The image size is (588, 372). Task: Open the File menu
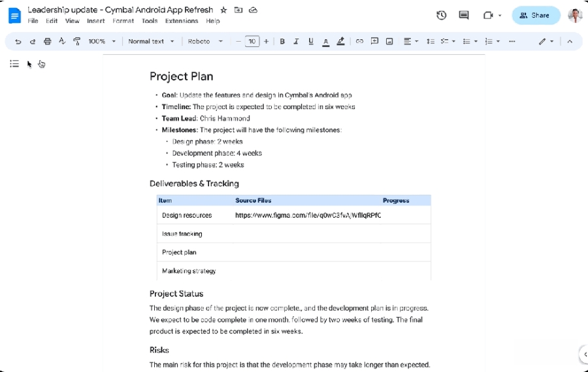click(33, 21)
